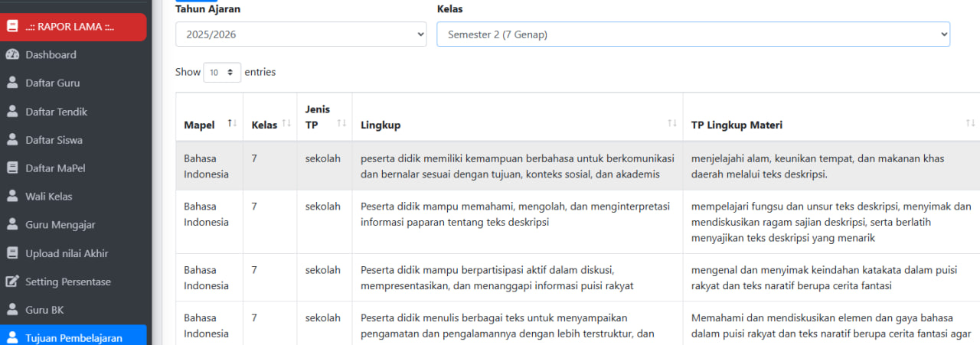Click the Mapel column header text
Viewport: 980px width, 345px height.
(199, 125)
